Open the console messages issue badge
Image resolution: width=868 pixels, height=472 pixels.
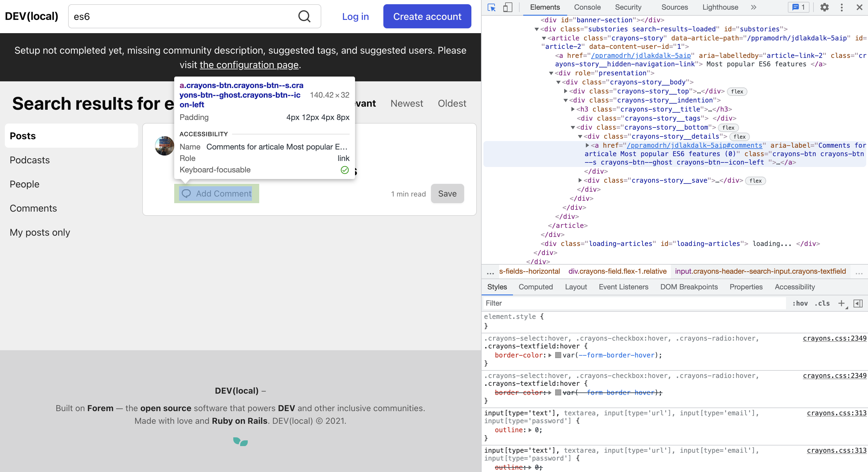799,8
